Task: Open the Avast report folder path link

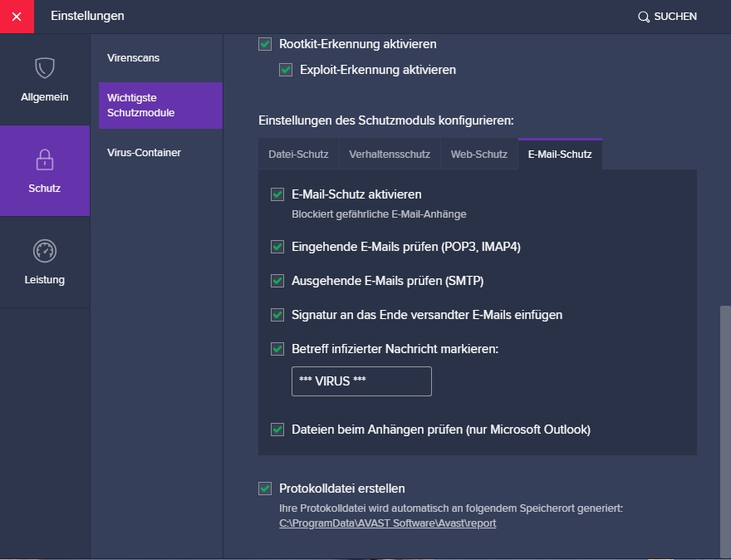Action: (387, 523)
